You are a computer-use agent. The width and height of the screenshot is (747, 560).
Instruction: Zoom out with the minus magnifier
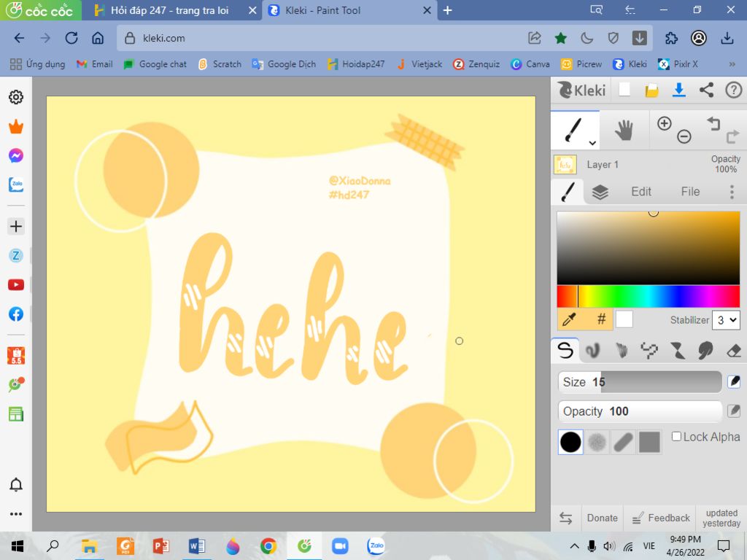point(684,136)
